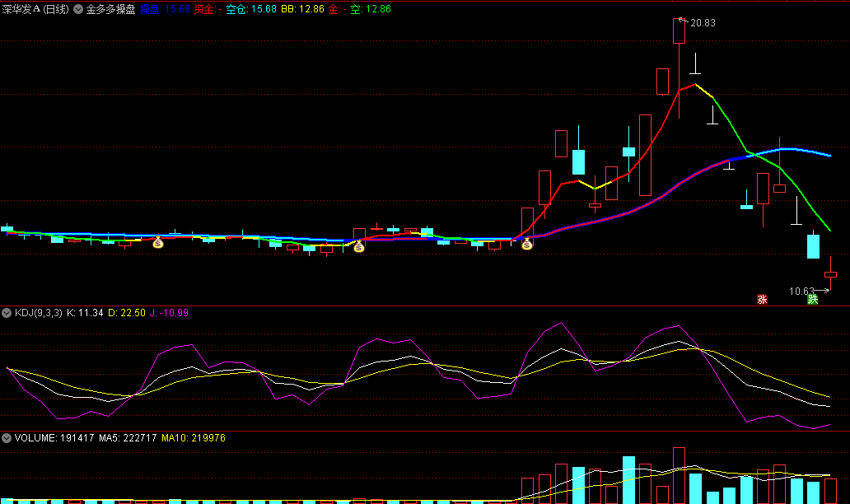Expand the VOLUME indicator dropdown arrow
This screenshot has height=504, width=850.
[7, 438]
